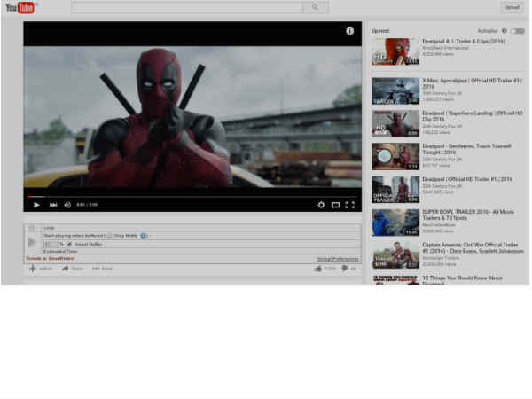Open Deadpool Superhero Landing clip title
This screenshot has width=532, height=399.
pyautogui.click(x=473, y=116)
